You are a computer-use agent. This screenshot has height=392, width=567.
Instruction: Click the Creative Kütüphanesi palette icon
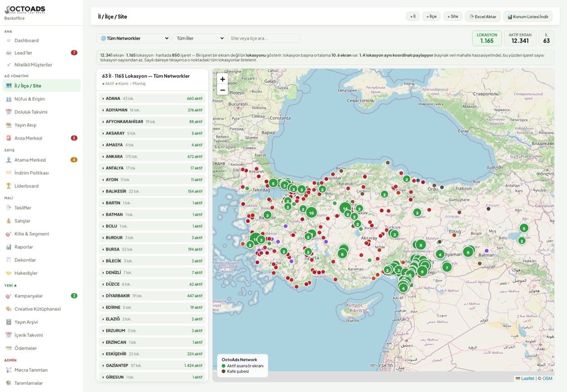pos(9,309)
